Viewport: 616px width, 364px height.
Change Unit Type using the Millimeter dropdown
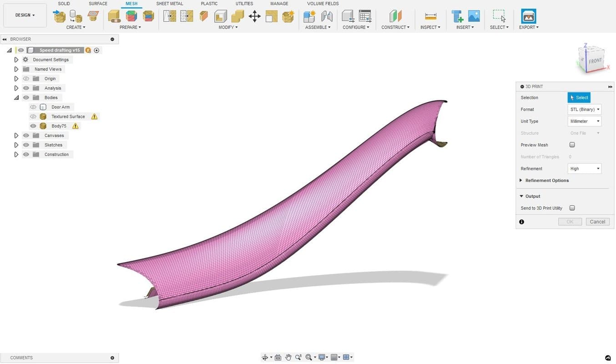(x=584, y=121)
